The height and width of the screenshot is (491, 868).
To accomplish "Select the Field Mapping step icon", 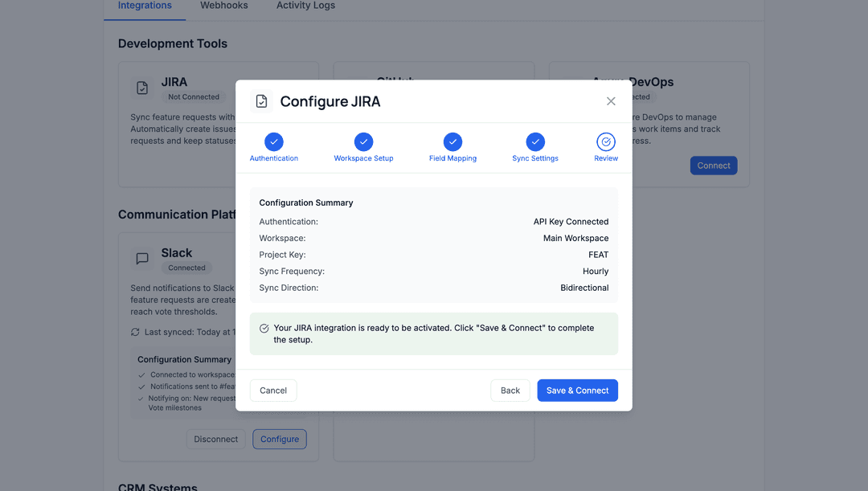I will coord(452,141).
